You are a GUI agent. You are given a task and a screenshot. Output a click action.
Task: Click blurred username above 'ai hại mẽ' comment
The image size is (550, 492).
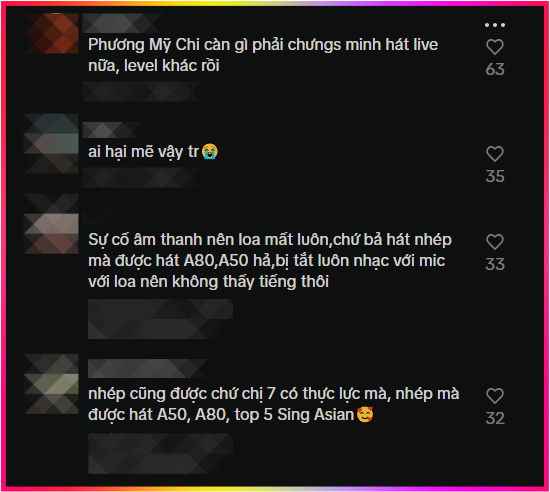pyautogui.click(x=112, y=130)
